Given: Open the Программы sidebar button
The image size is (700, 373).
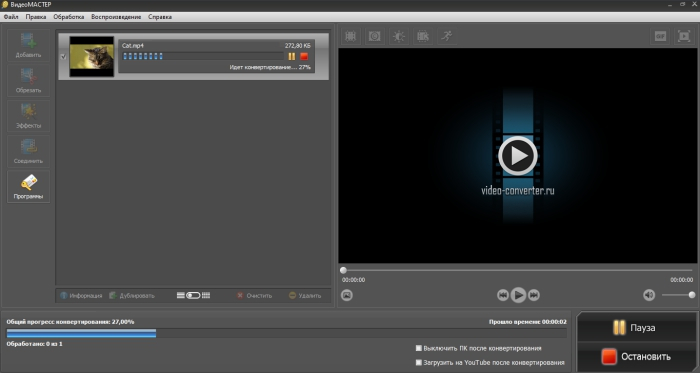Looking at the screenshot, I should click(x=28, y=186).
